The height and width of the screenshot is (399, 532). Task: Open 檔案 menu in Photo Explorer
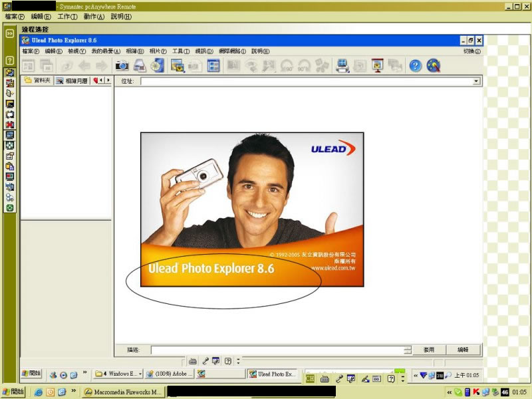tap(31, 51)
